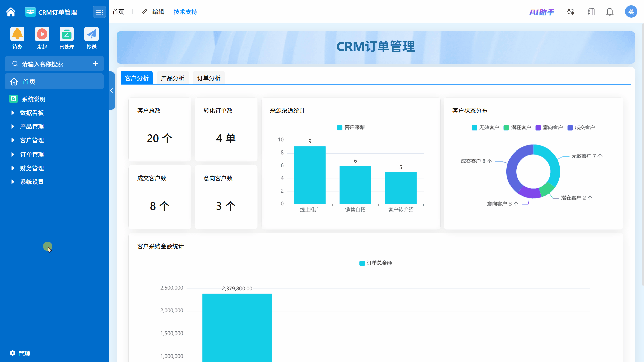The image size is (644, 362).
Task: Open the notebook panel icon
Action: (x=591, y=12)
